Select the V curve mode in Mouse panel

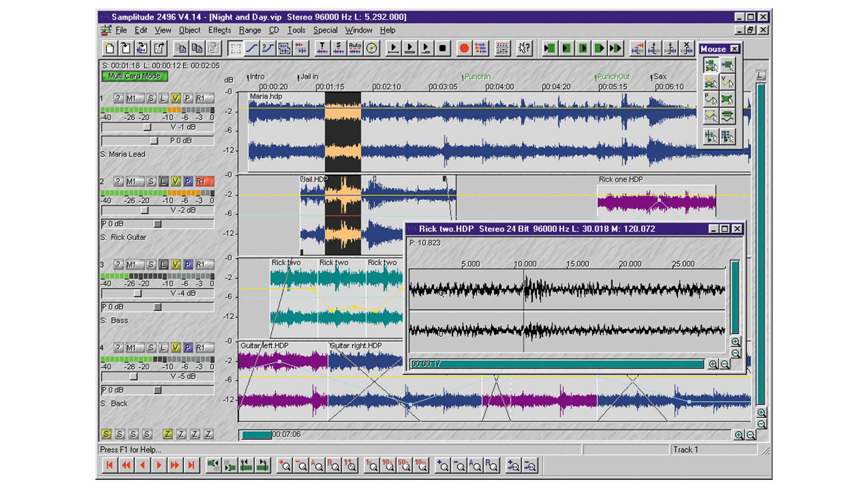pyautogui.click(x=727, y=82)
